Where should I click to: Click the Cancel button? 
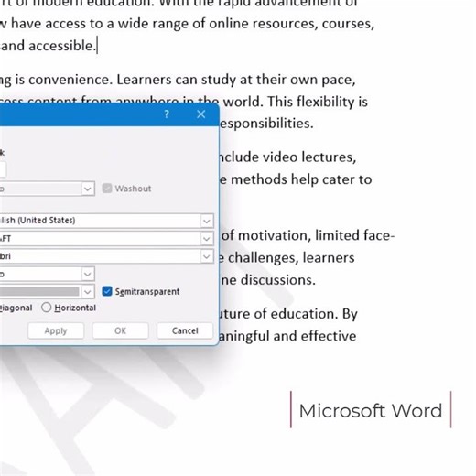pyautogui.click(x=185, y=330)
